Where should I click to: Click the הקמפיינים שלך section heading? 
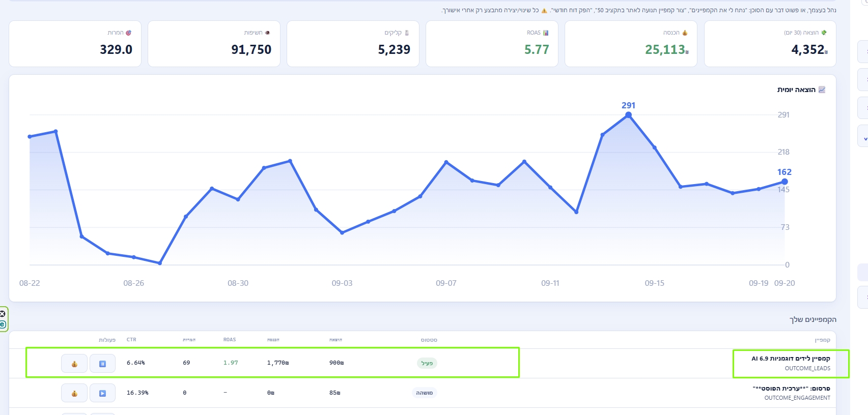[813, 319]
